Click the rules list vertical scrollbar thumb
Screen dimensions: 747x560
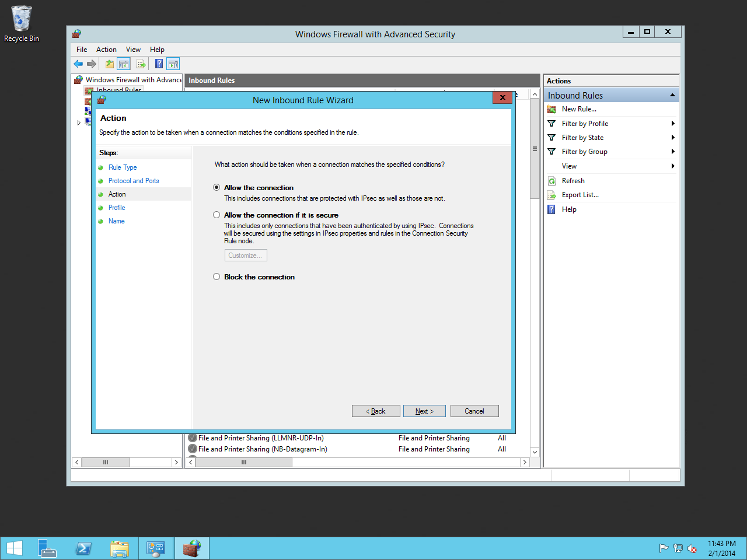(535, 149)
